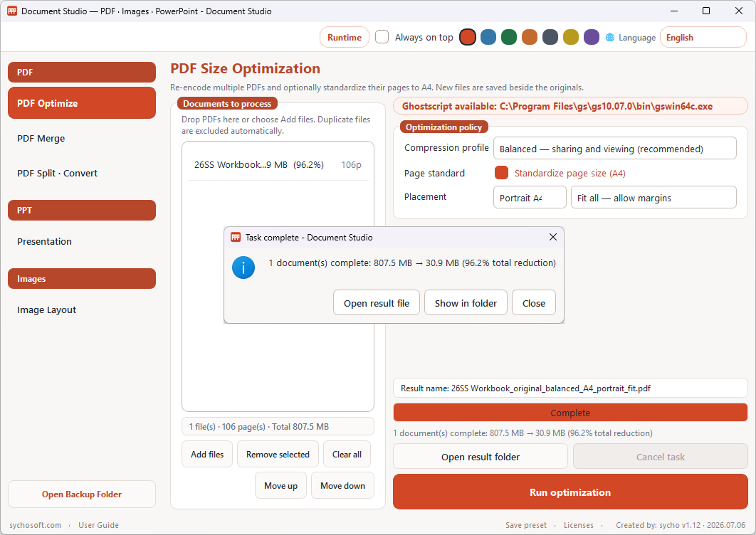Open the Fit all — allow margins dropdown
The image size is (756, 535).
[x=653, y=198]
